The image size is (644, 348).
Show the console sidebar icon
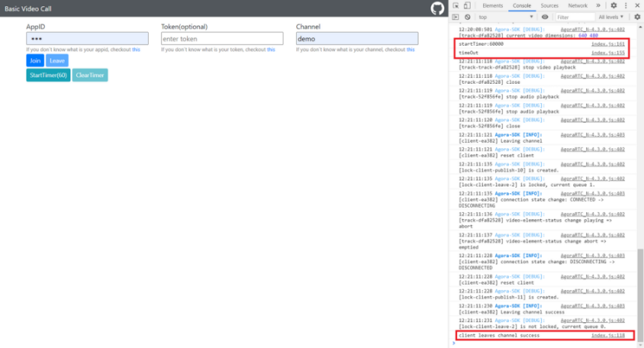[x=455, y=17]
